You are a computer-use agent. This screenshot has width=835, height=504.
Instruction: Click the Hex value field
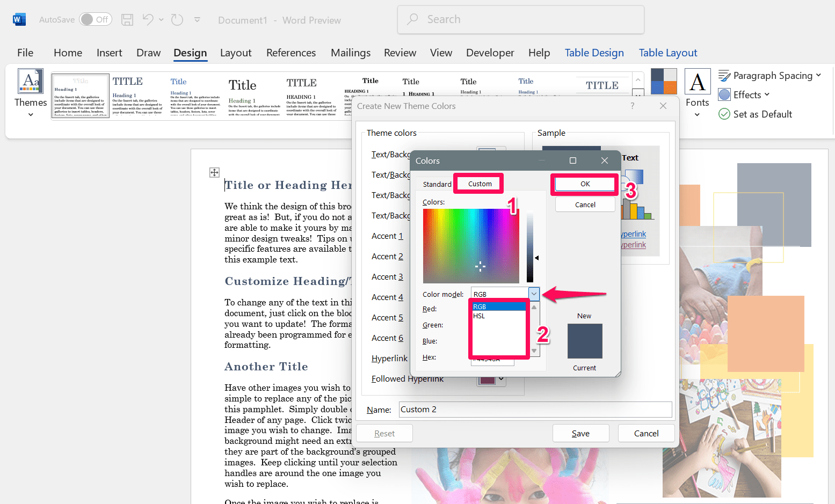492,360
